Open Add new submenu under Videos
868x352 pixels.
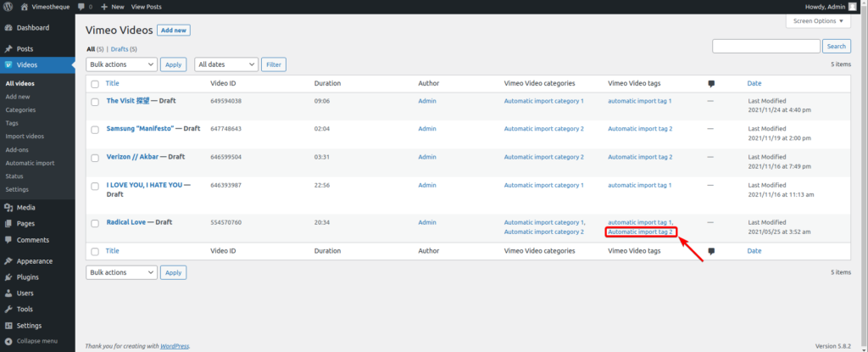pos(18,97)
